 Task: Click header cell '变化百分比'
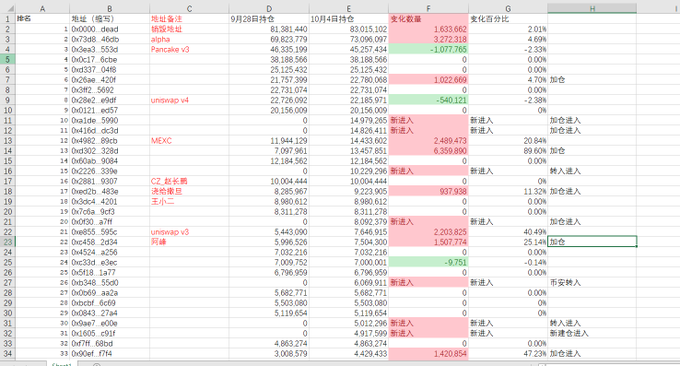point(508,19)
